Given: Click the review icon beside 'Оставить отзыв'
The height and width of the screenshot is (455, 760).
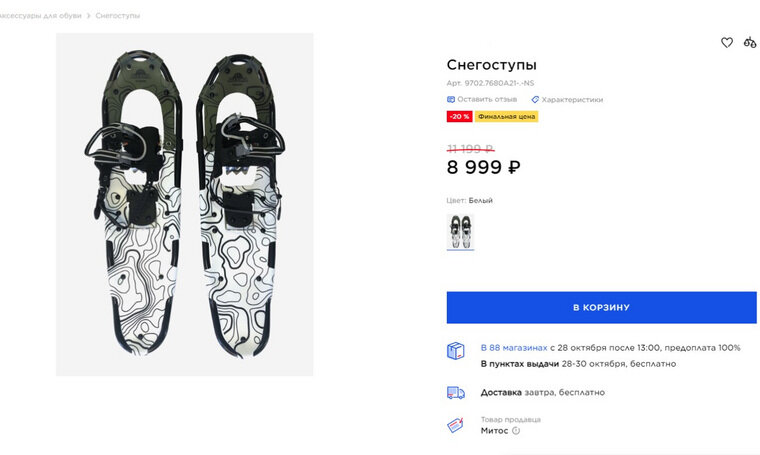Looking at the screenshot, I should click(x=451, y=99).
